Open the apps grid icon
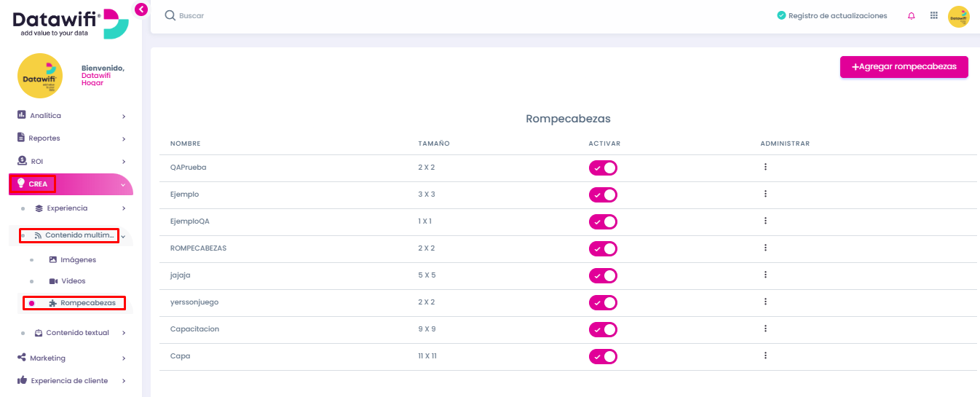Screen dimensions: 980x397 click(x=934, y=15)
